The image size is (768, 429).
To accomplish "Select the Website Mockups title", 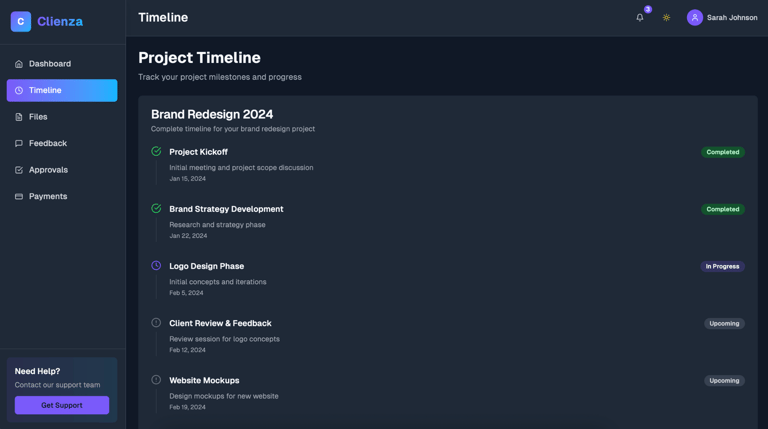I will 204,381.
